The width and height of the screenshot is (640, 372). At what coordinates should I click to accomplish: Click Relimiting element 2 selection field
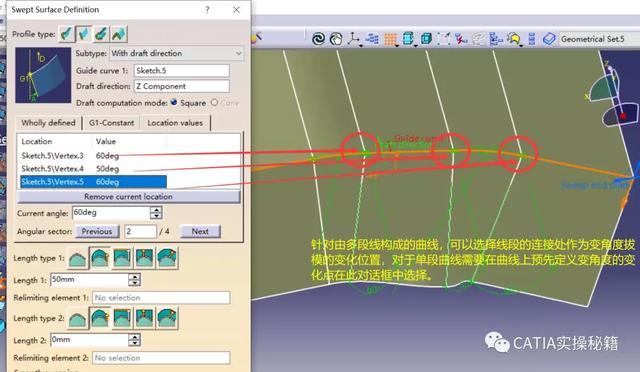[x=161, y=358]
